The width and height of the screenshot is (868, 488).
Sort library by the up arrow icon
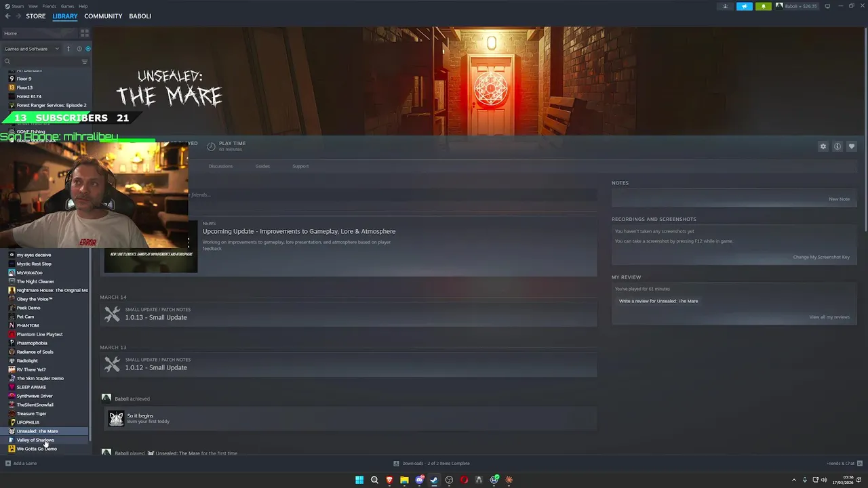[68, 49]
